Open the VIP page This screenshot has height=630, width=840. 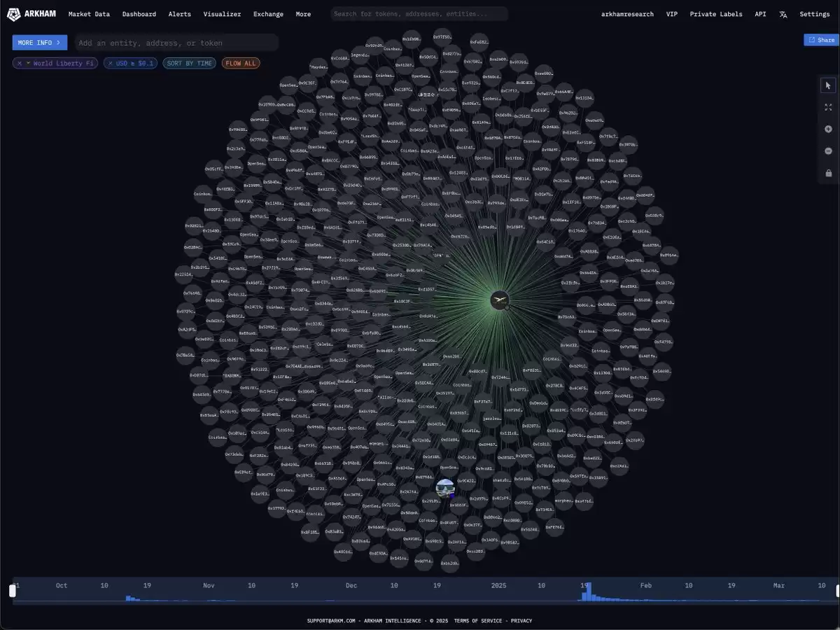click(672, 14)
